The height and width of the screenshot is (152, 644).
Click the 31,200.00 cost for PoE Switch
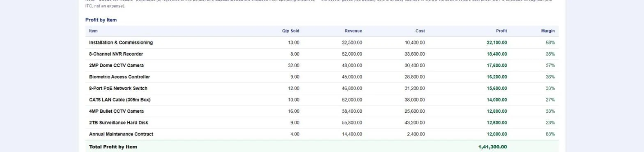point(415,88)
